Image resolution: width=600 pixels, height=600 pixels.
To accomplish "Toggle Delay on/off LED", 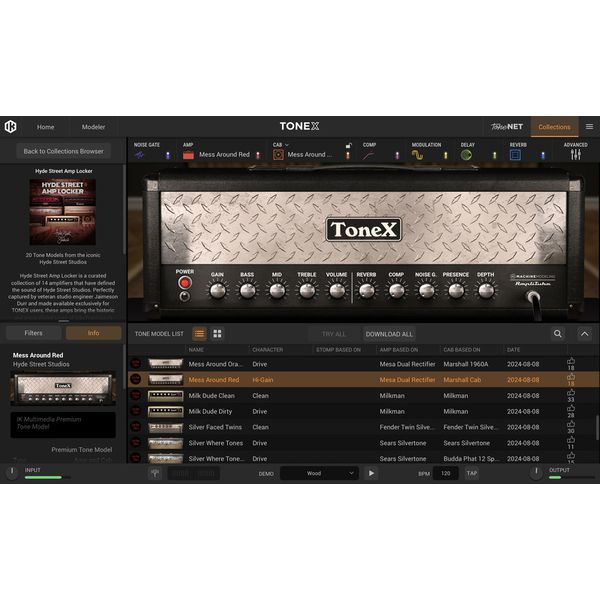I will click(x=494, y=155).
